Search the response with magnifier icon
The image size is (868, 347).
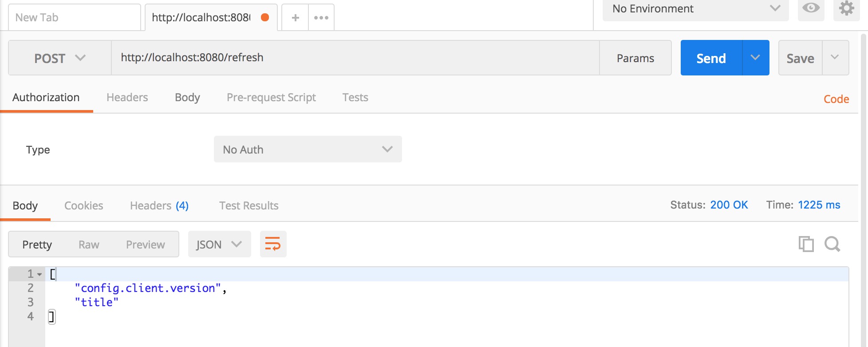coord(832,244)
